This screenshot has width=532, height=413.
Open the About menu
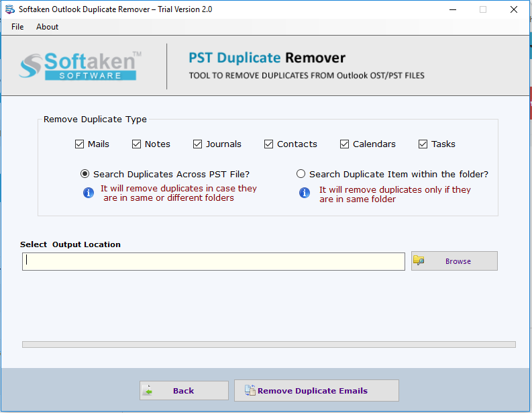(x=47, y=27)
